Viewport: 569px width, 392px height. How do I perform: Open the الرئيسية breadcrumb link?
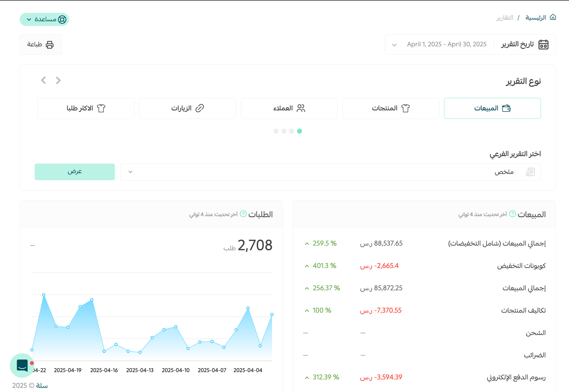point(535,18)
